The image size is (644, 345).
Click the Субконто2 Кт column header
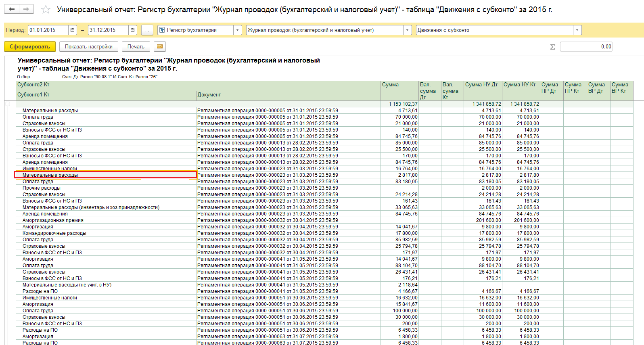[199, 86]
